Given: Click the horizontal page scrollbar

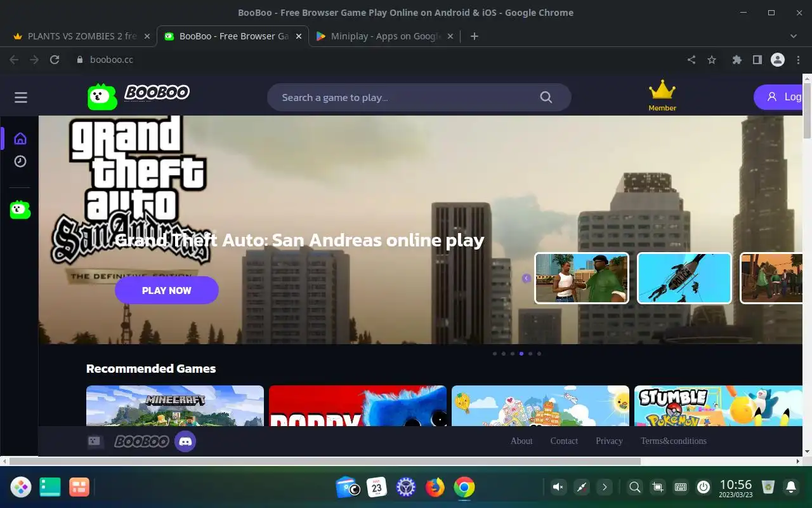Looking at the screenshot, I should [325, 461].
